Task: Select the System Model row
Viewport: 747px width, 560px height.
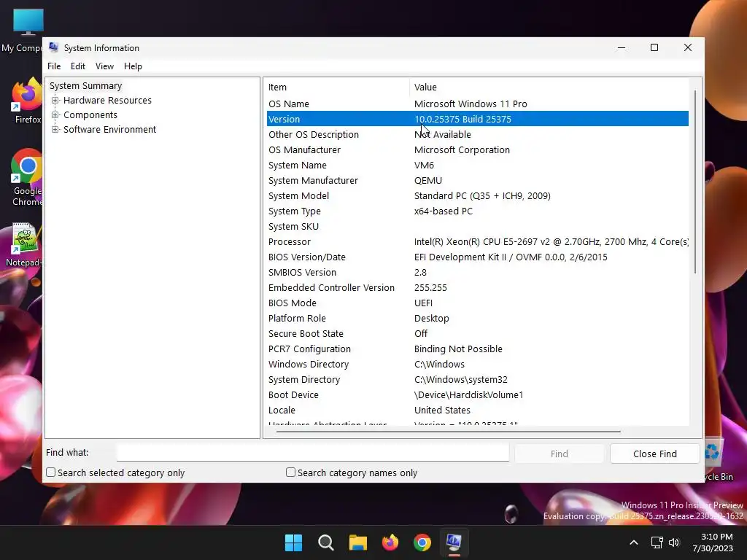Action: click(477, 195)
